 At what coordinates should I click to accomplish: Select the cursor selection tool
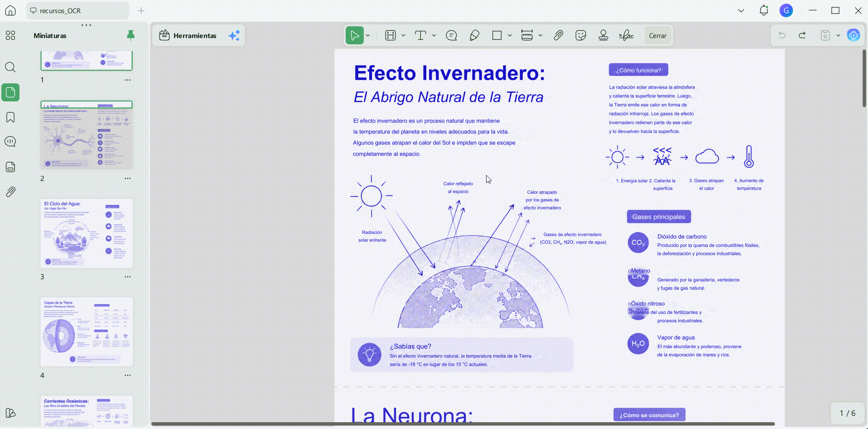(355, 36)
